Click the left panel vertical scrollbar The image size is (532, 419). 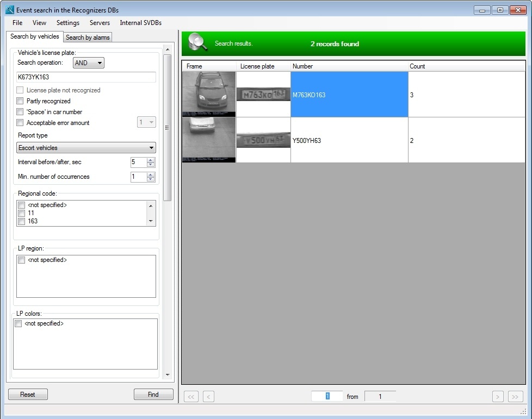point(168,128)
